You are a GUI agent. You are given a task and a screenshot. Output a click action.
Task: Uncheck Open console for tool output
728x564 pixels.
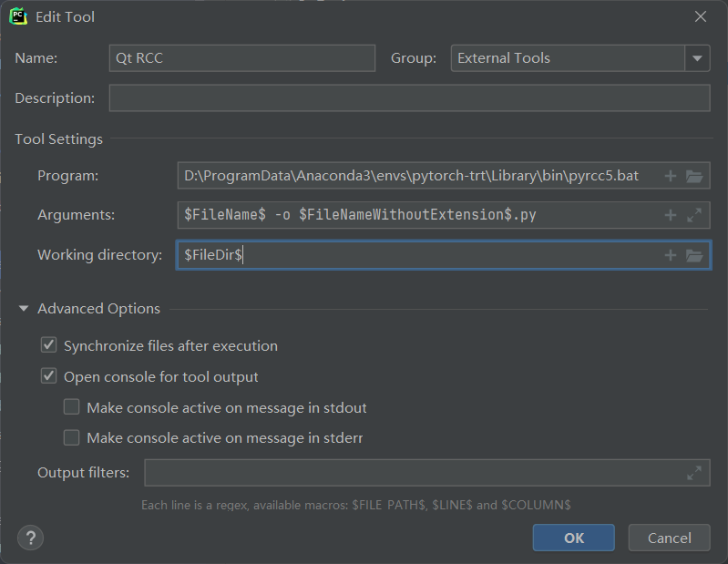(49, 377)
